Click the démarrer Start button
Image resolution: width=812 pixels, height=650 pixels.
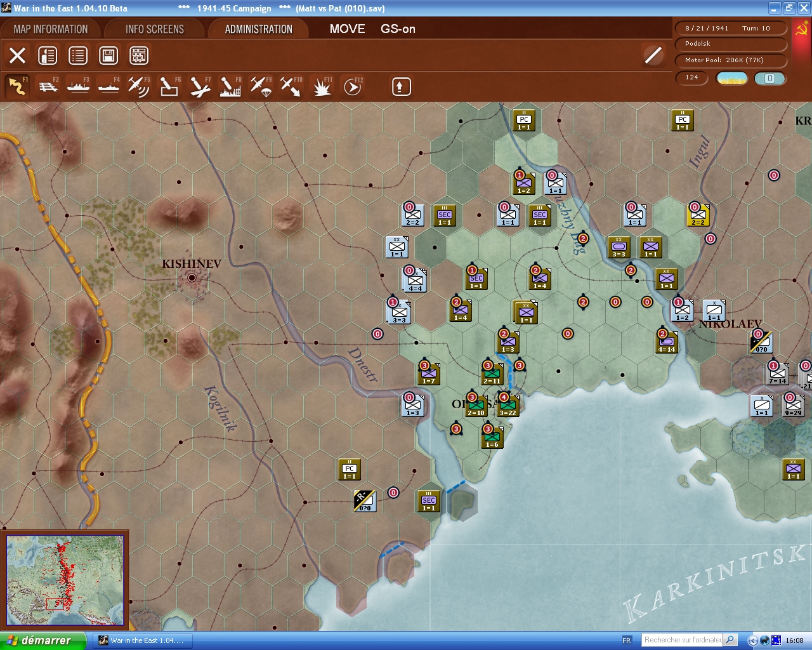[42, 640]
